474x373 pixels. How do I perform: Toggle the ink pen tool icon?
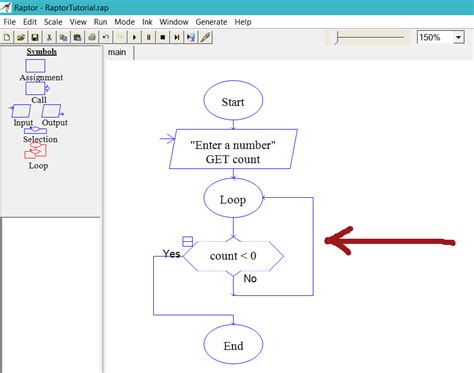point(206,37)
